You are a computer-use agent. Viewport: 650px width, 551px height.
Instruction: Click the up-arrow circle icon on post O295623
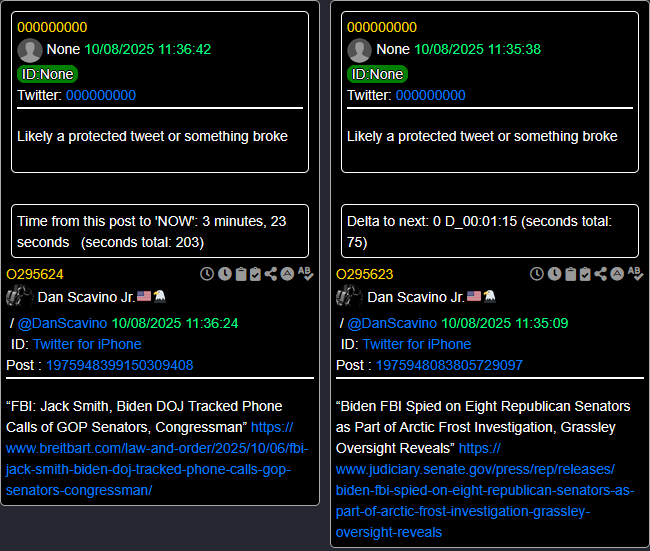[x=617, y=274]
